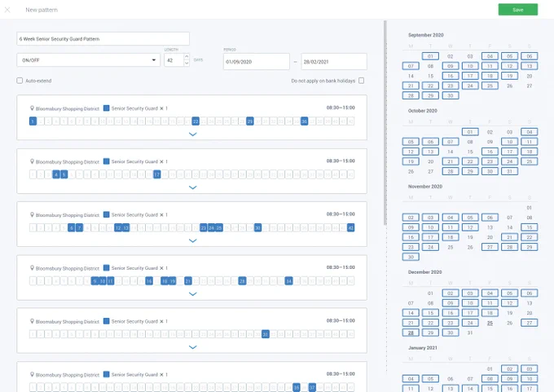Viewport: 554px width, 392px height.
Task: Open the ON/OFF pattern type dropdown
Action: (x=88, y=60)
